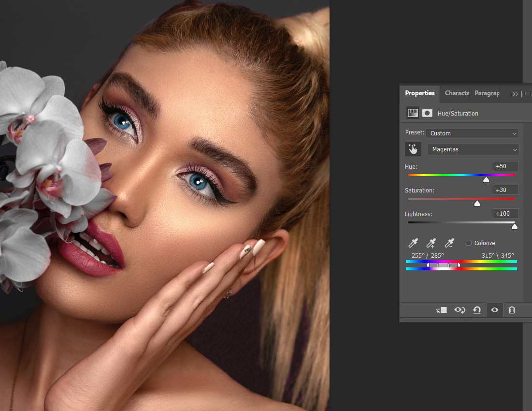Click the Preset label

[414, 132]
